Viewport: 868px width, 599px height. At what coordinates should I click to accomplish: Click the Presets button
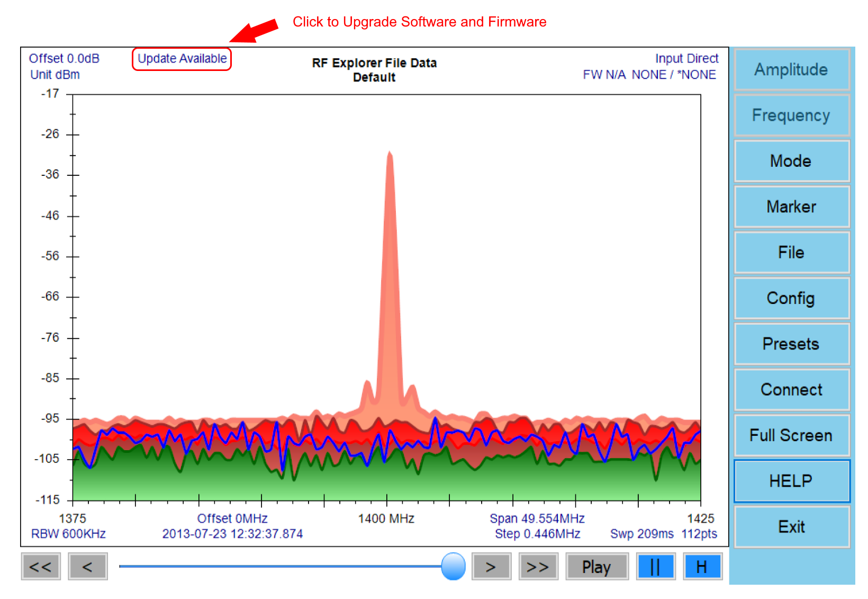(x=791, y=344)
